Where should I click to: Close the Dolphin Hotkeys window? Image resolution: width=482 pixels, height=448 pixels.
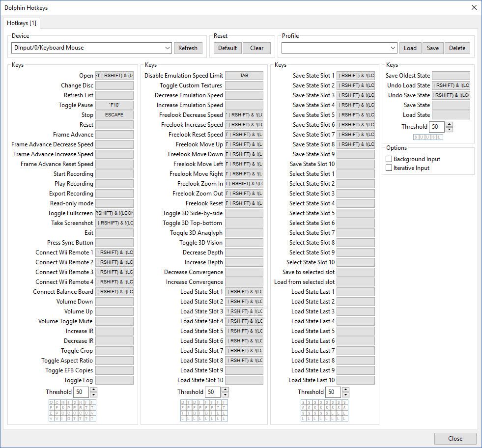[474, 8]
